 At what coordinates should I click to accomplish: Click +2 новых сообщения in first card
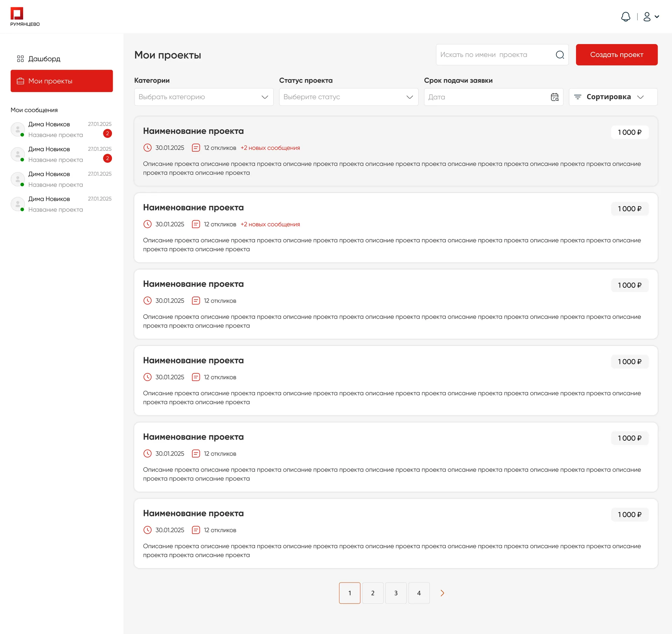[270, 148]
